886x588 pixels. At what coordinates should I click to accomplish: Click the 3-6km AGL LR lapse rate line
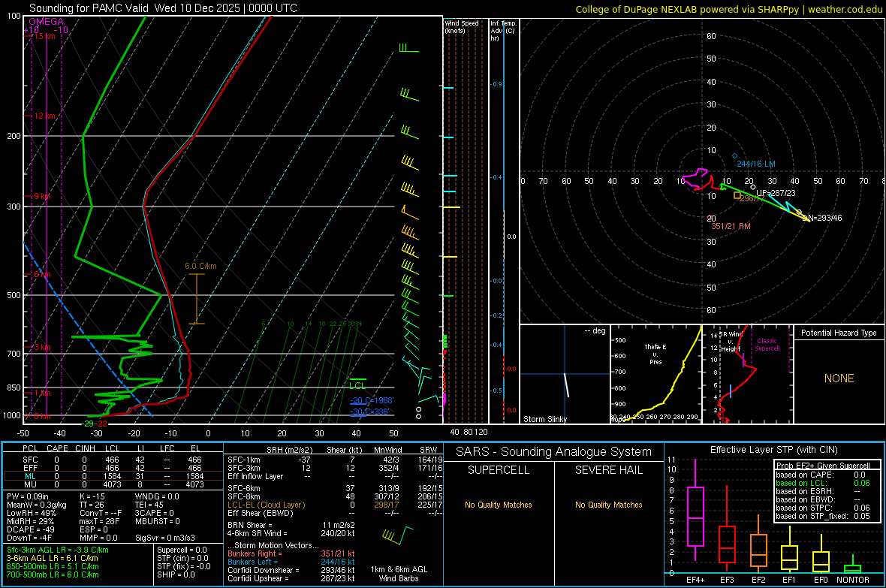pyautogui.click(x=53, y=558)
